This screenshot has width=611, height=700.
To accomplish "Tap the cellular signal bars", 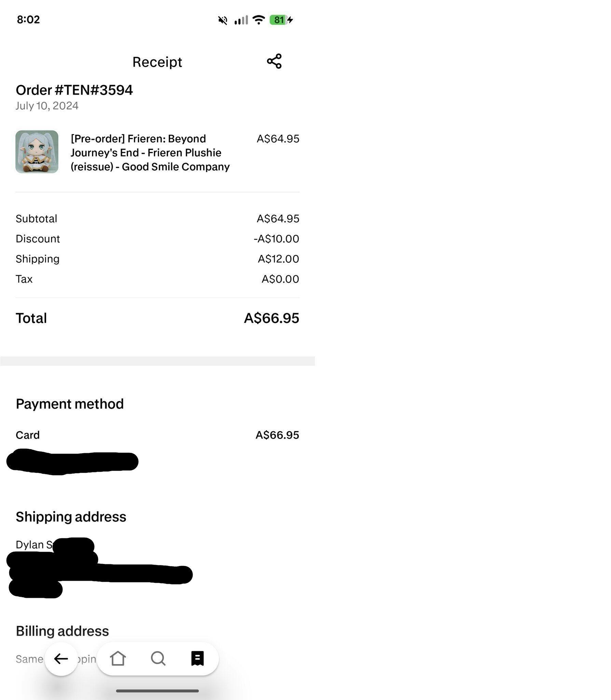I will click(x=241, y=20).
